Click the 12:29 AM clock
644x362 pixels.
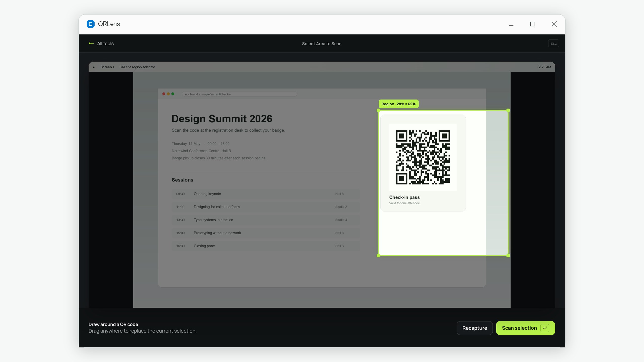pos(544,67)
